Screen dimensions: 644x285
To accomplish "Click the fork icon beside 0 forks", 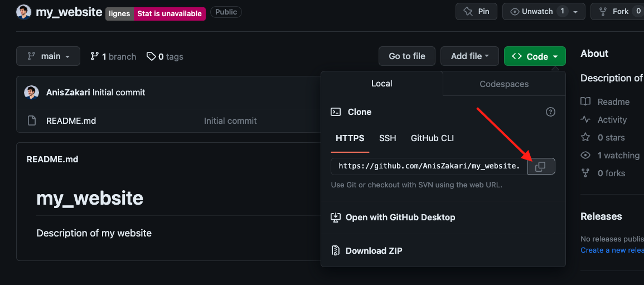I will tap(585, 173).
